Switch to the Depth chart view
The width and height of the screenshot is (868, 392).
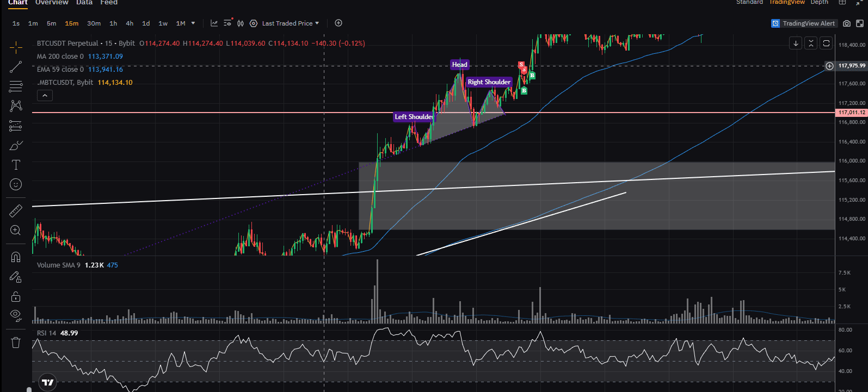[819, 3]
